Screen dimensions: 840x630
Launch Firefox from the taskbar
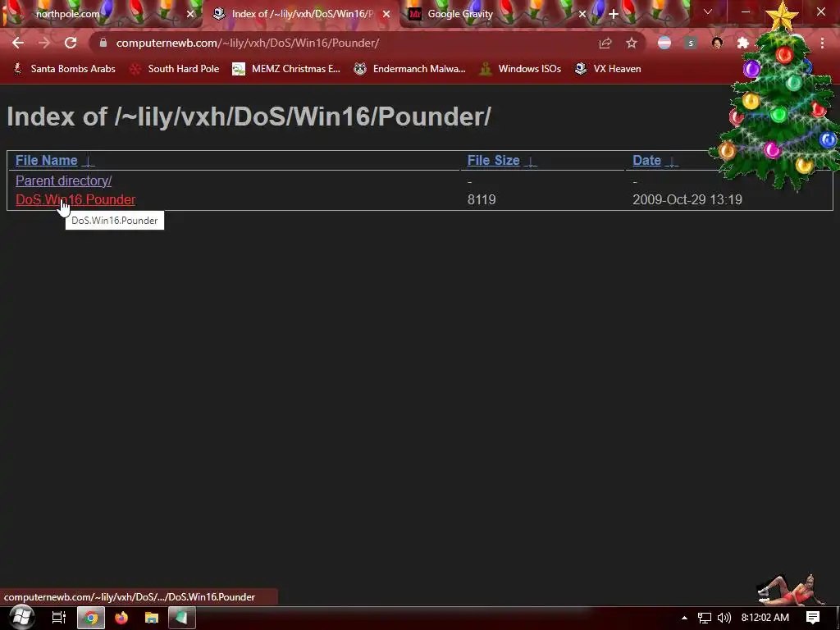[121, 618]
